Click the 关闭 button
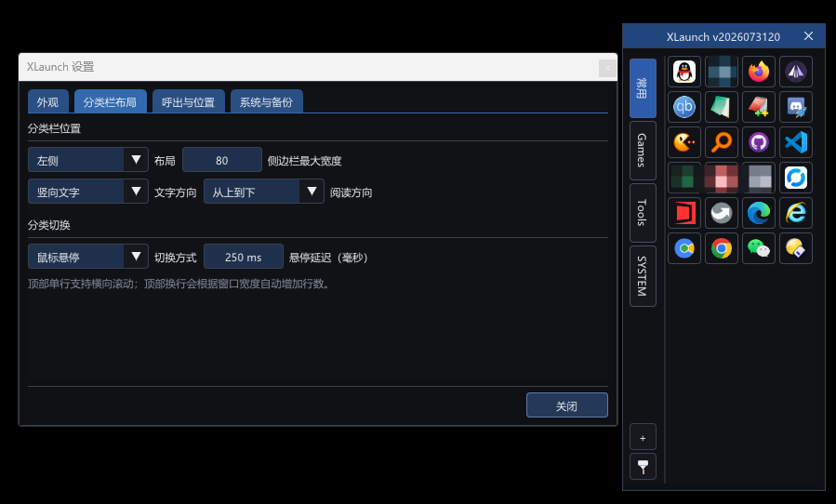This screenshot has height=504, width=836. pos(566,405)
